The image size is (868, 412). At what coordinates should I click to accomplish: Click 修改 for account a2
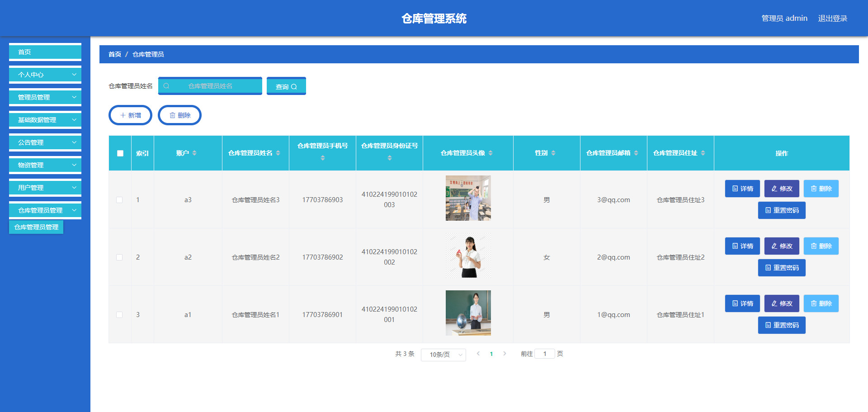point(782,246)
